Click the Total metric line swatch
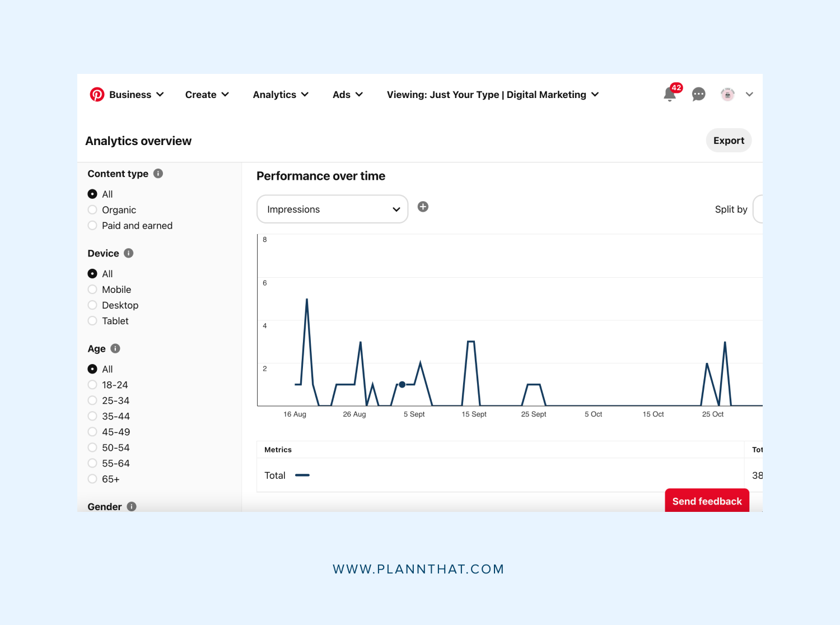Image resolution: width=840 pixels, height=625 pixels. (x=302, y=475)
